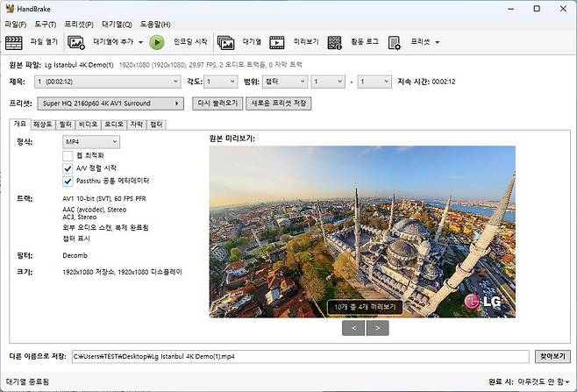Open the 프리셋(P) menu

coord(79,25)
